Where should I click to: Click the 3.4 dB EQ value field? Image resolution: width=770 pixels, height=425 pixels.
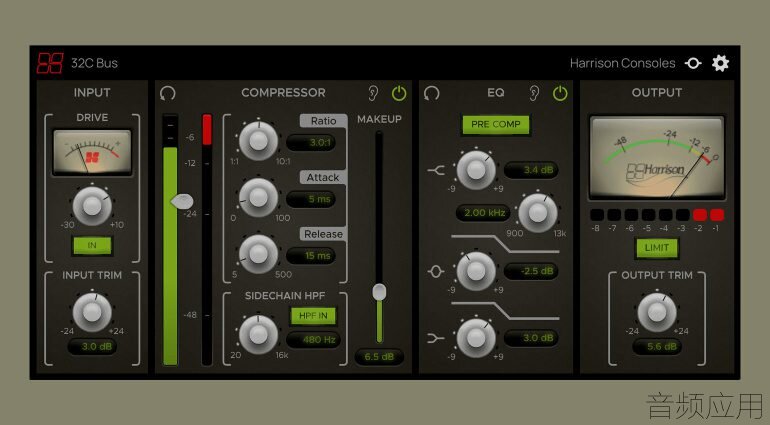(531, 170)
